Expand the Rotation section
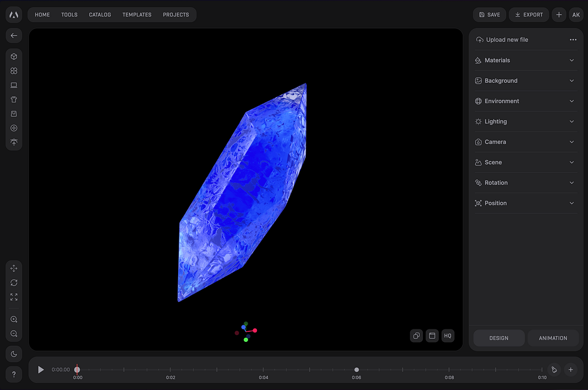Image resolution: width=588 pixels, height=390 pixels. click(x=526, y=183)
